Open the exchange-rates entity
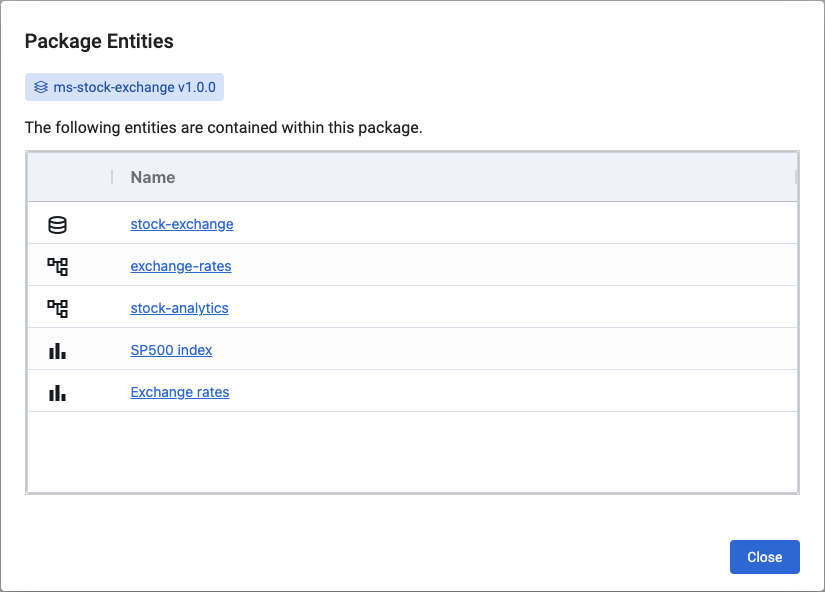The width and height of the screenshot is (825, 592). pos(180,266)
